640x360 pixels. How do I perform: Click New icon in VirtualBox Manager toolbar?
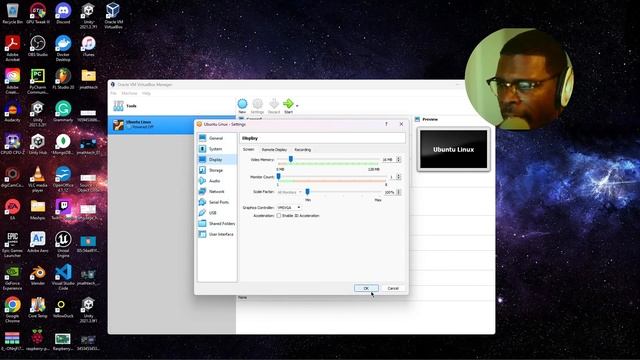[242, 106]
